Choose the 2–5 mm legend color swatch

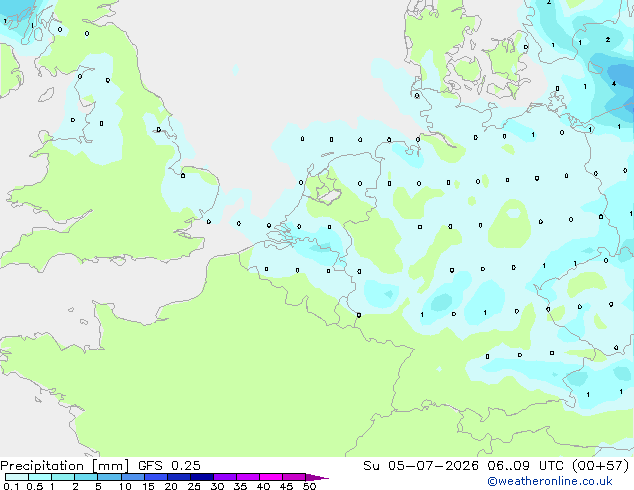[x=86, y=477]
